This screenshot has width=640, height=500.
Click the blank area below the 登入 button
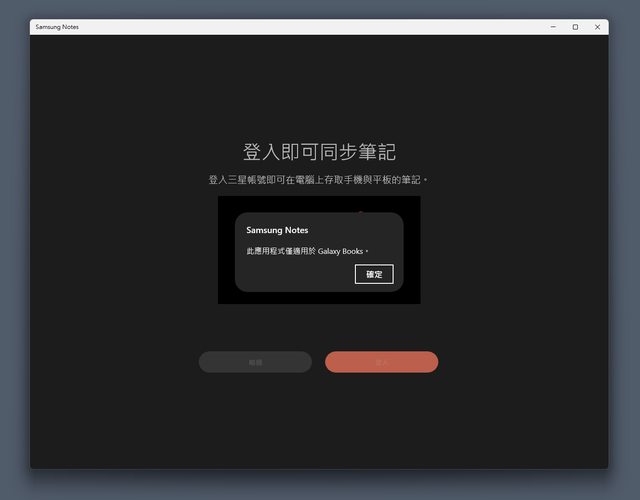coord(381,420)
